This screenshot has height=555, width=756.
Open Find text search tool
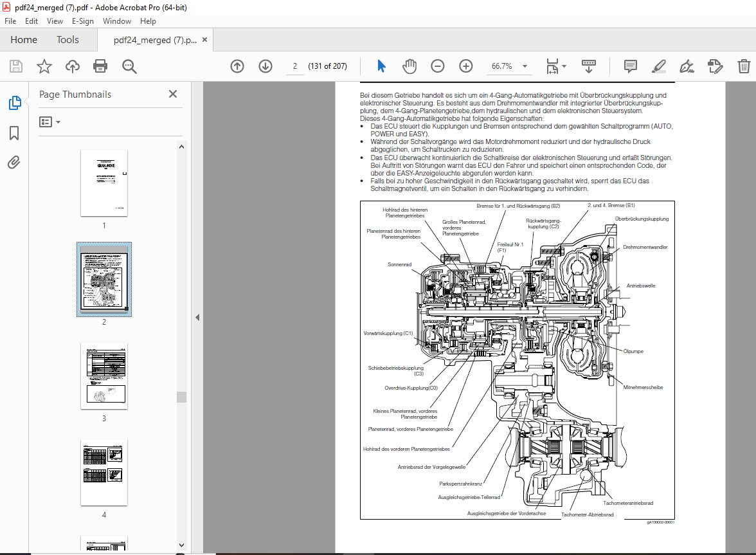(129, 66)
